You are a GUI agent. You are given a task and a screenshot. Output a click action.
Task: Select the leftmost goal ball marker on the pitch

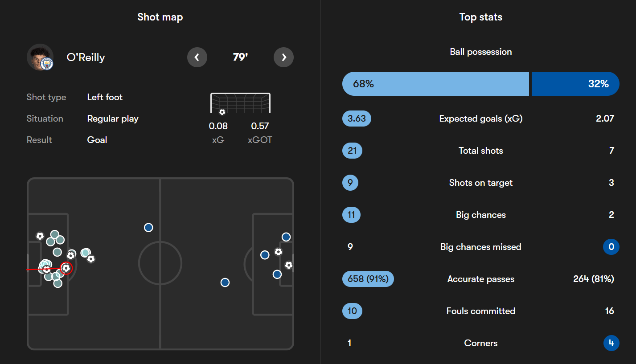point(40,236)
